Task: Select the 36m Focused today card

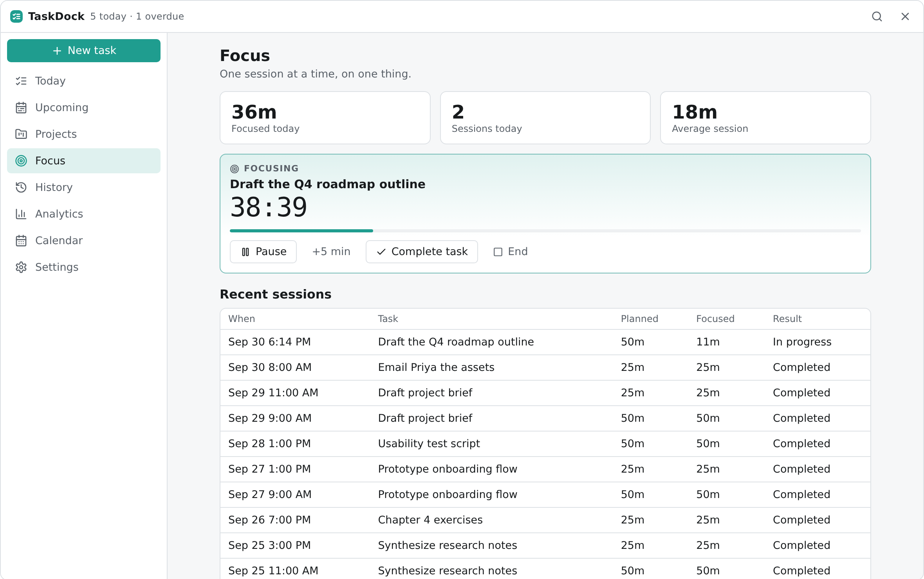Action: 325,118
